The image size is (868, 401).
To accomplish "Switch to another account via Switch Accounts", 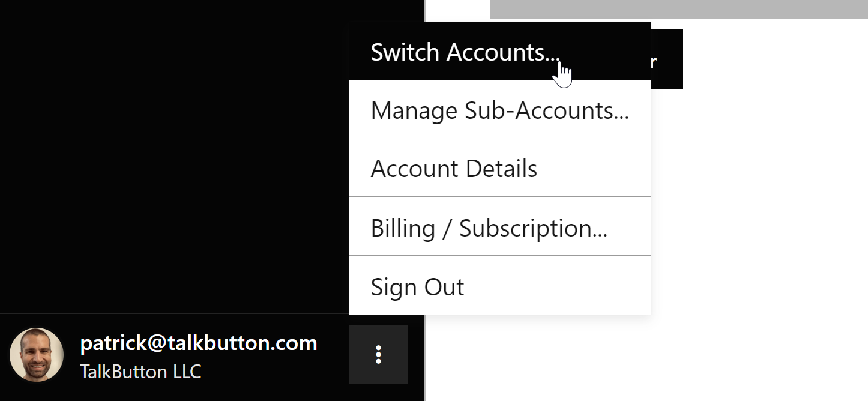I will 465,52.
